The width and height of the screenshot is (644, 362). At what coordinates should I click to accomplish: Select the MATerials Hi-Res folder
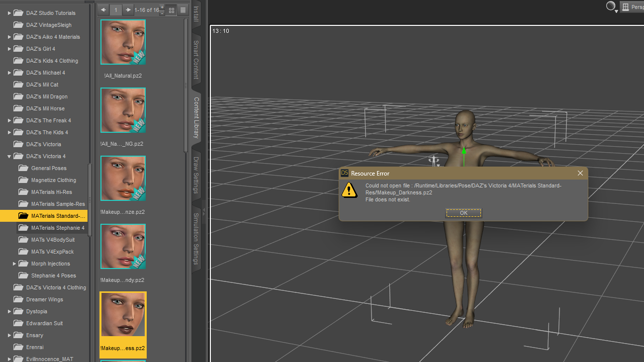tap(51, 192)
